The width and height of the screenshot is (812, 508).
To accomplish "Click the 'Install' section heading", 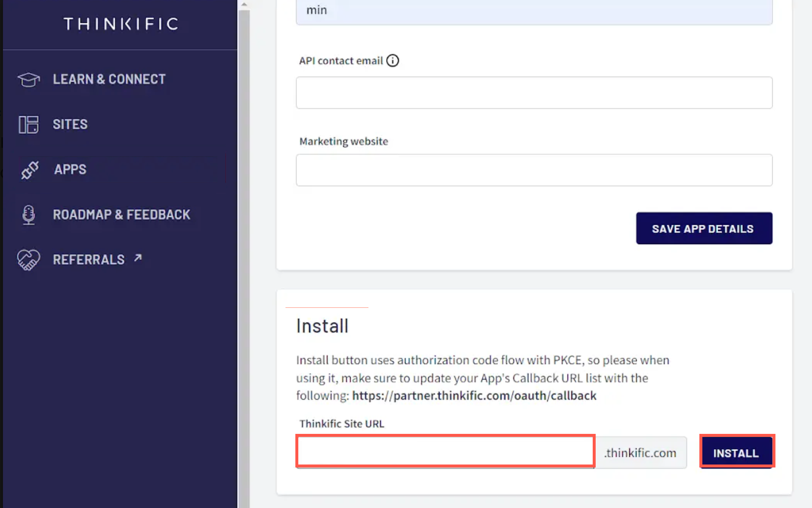I will (323, 326).
